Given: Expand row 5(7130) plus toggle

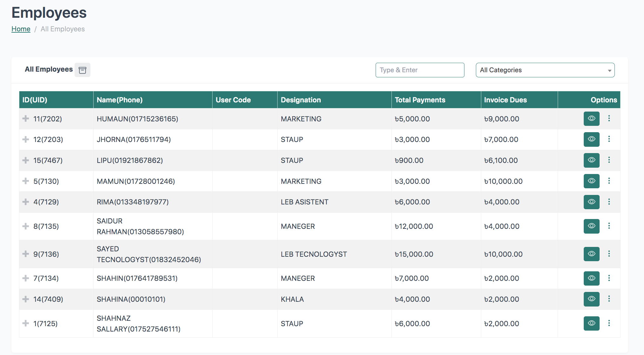Looking at the screenshot, I should pyautogui.click(x=26, y=181).
